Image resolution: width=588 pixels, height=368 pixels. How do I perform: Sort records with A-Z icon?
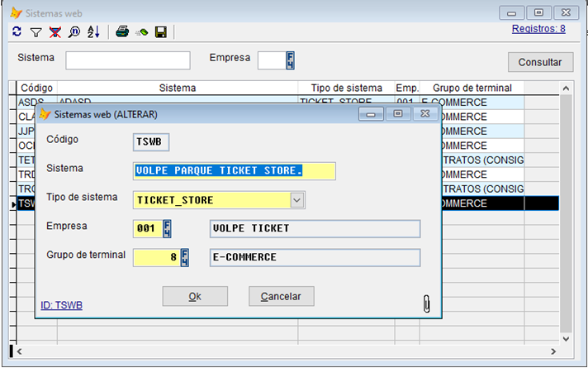92,31
